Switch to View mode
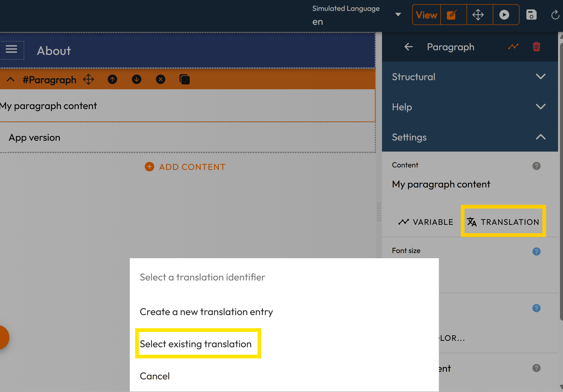563x392 pixels. point(426,15)
